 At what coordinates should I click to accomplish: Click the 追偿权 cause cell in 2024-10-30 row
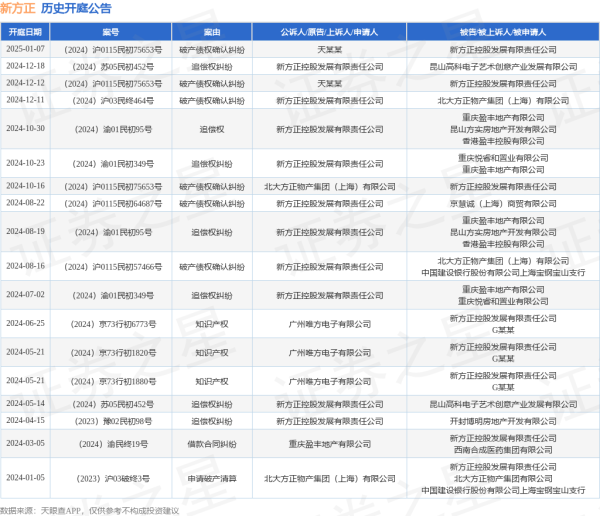[x=212, y=129]
